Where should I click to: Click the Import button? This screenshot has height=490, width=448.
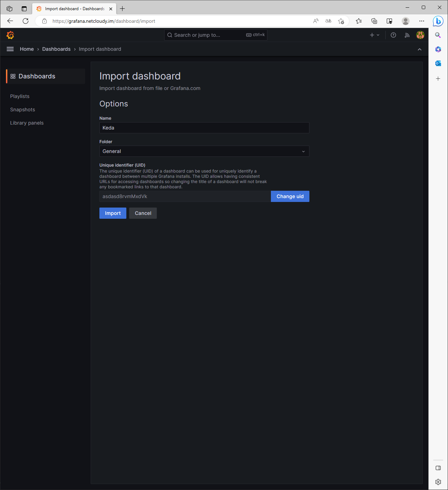[x=113, y=213]
